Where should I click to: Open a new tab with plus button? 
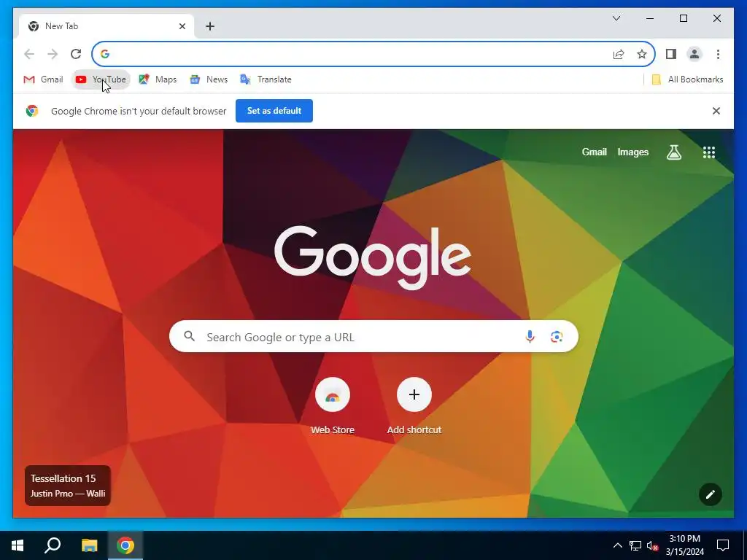click(210, 26)
